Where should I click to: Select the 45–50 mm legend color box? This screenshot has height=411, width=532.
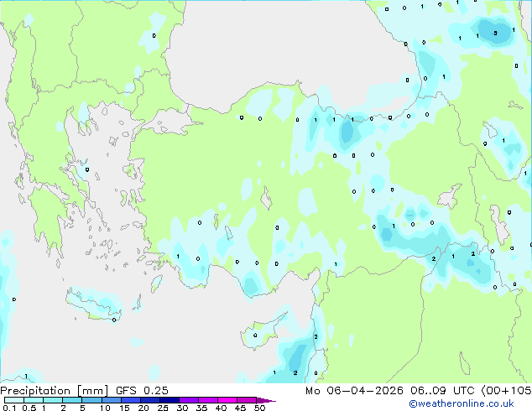point(247,400)
